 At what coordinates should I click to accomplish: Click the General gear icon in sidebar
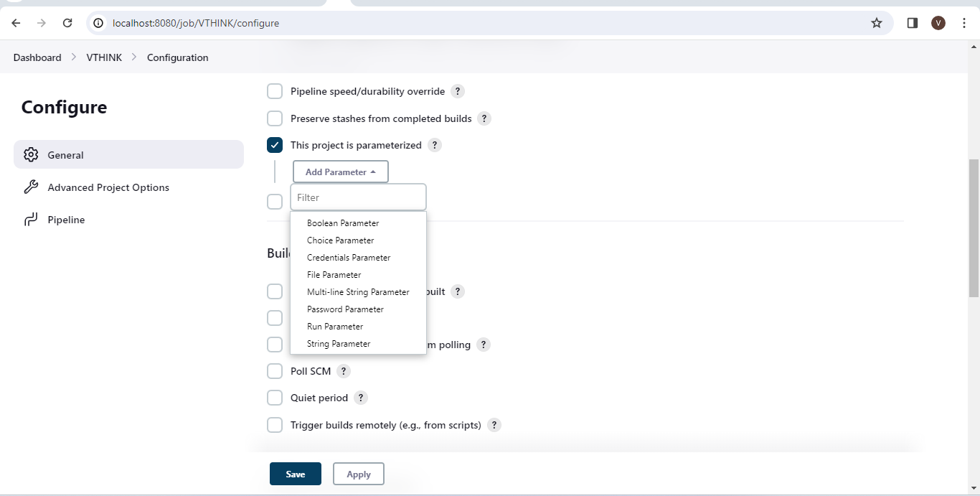point(31,155)
